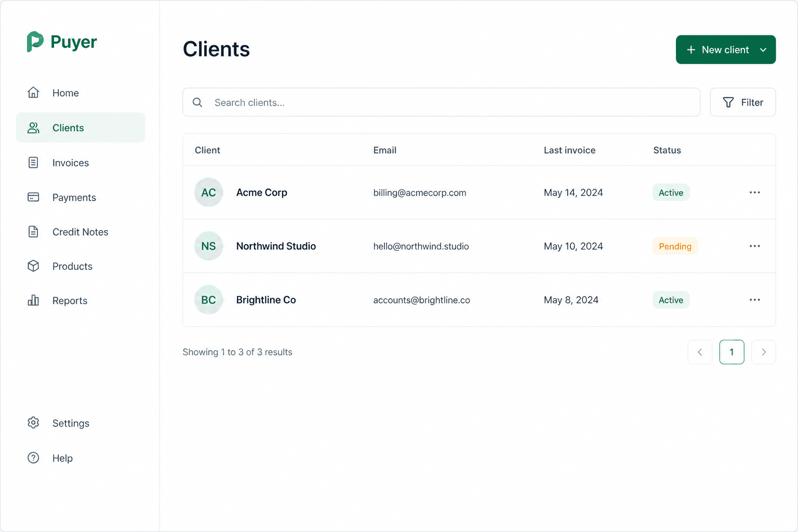Open the Payments menu item
The image size is (798, 532).
[81, 197]
